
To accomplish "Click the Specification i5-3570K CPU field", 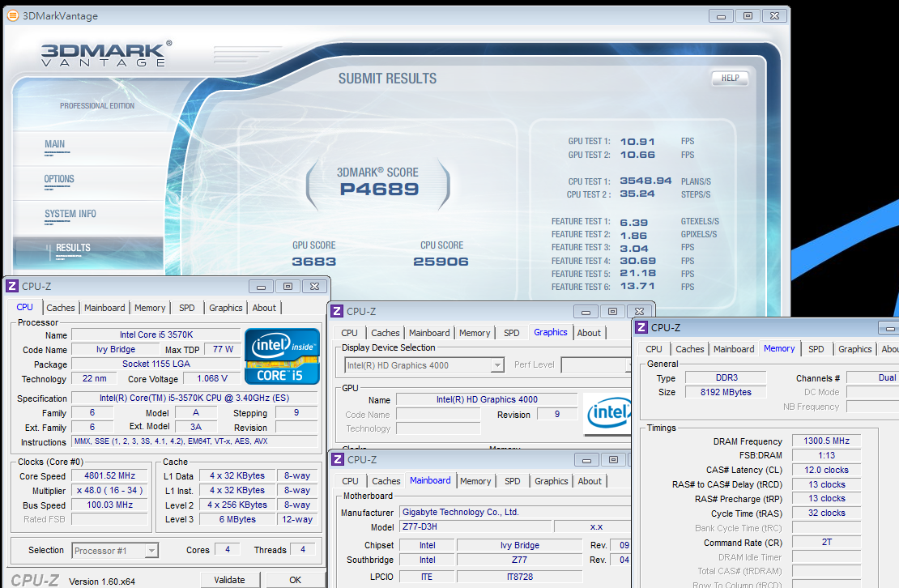I will [x=194, y=398].
